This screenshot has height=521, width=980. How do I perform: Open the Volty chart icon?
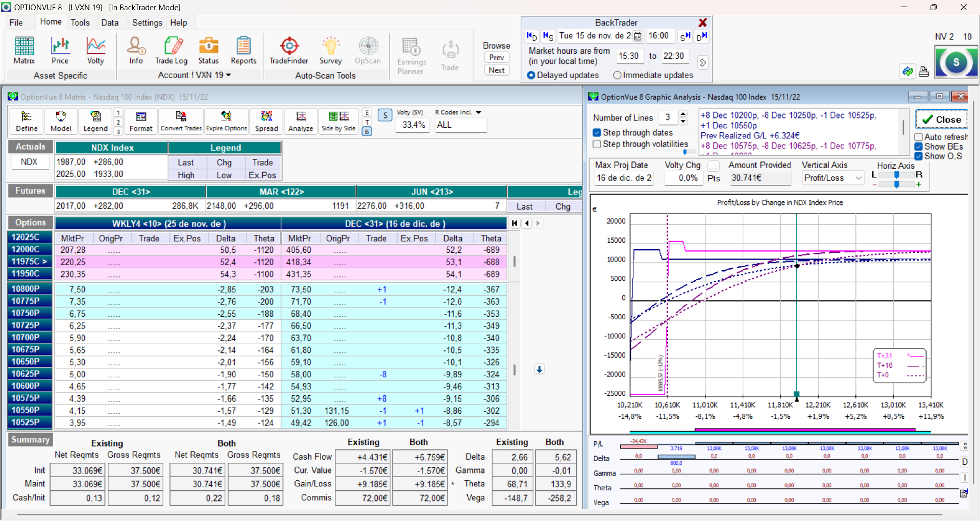click(x=96, y=51)
